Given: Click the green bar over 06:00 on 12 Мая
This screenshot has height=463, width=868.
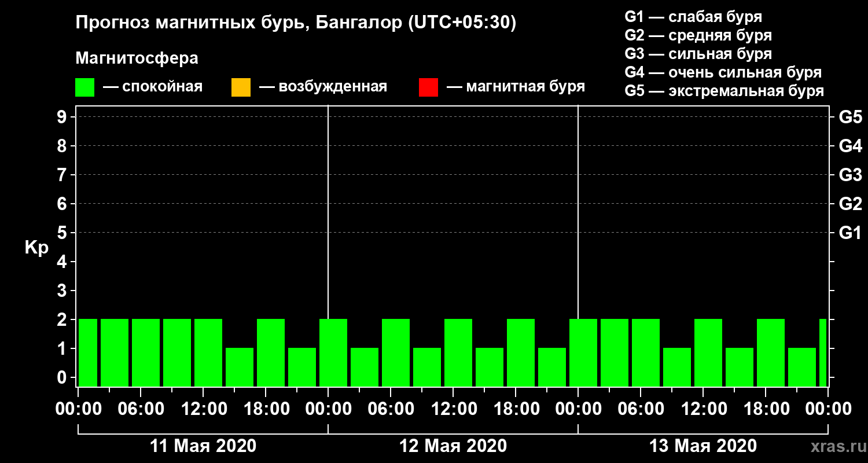Looking at the screenshot, I should (396, 352).
